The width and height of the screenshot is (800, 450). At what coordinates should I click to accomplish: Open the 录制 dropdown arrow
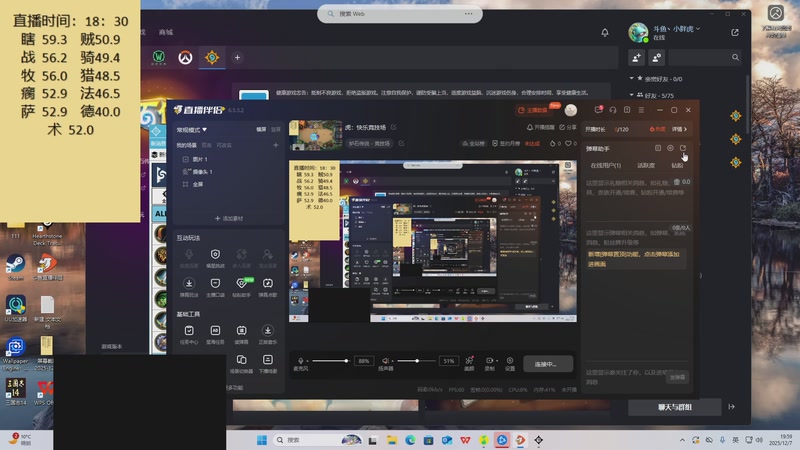(496, 361)
